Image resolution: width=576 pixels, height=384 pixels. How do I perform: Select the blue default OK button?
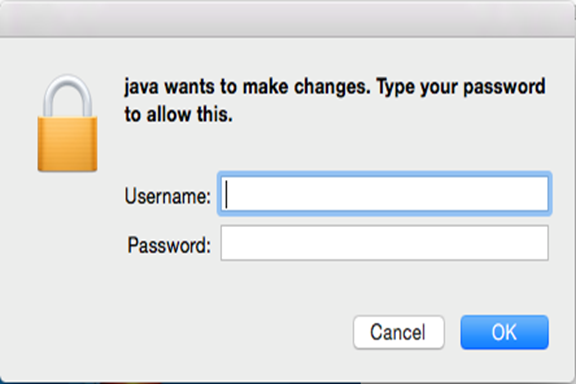(505, 332)
